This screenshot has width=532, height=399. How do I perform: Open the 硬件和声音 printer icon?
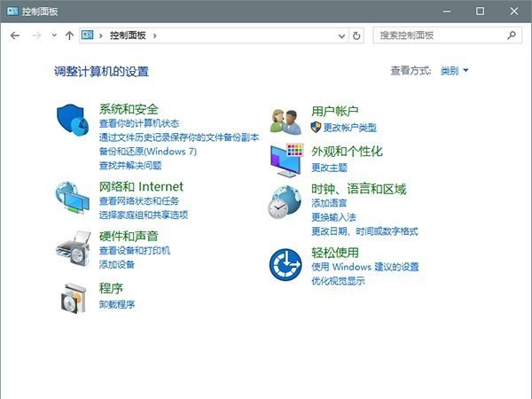[74, 248]
